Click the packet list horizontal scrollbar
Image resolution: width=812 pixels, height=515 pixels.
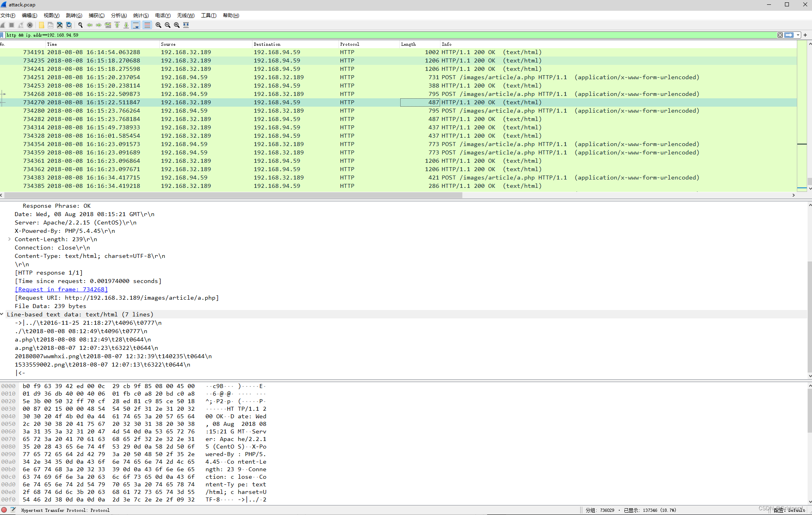click(233, 195)
